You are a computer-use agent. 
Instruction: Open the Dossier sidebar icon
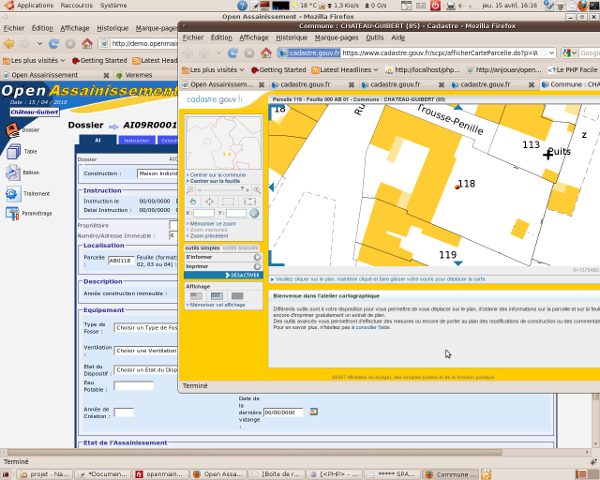click(13, 130)
